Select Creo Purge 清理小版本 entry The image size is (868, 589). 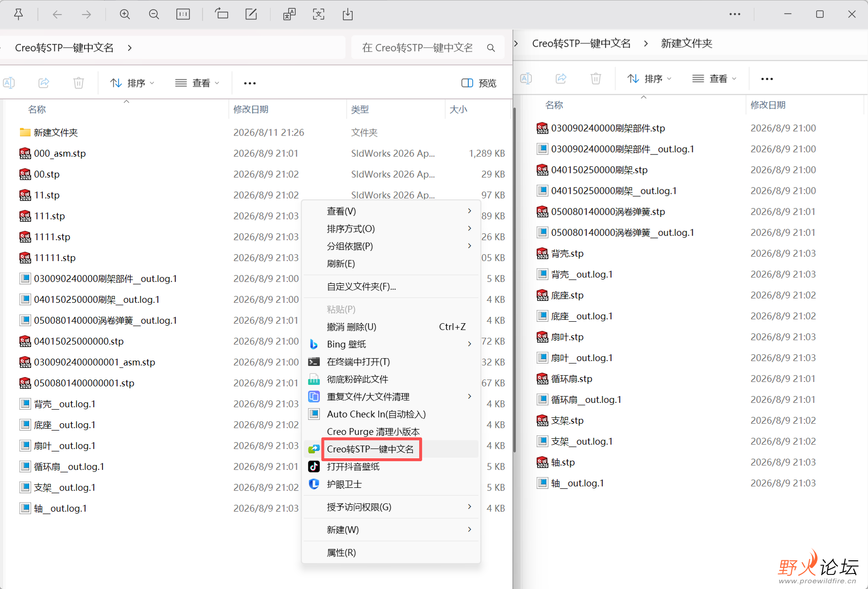tap(391, 432)
